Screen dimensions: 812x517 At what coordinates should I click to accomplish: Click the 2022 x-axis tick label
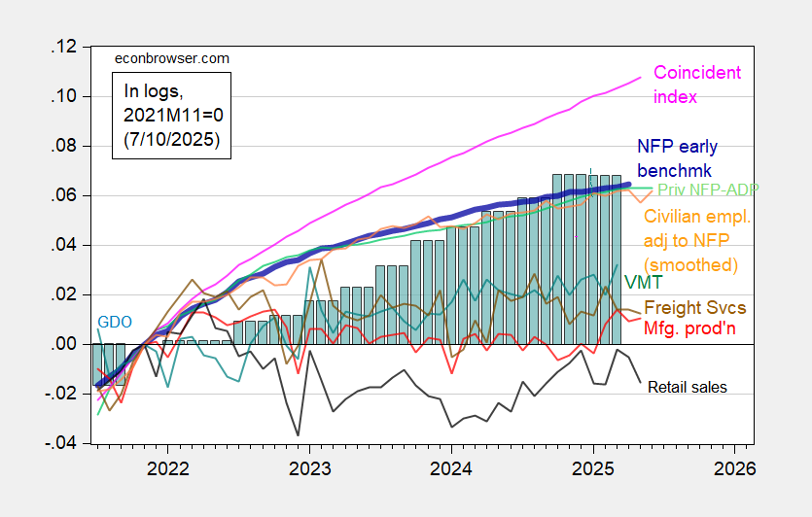coord(165,466)
